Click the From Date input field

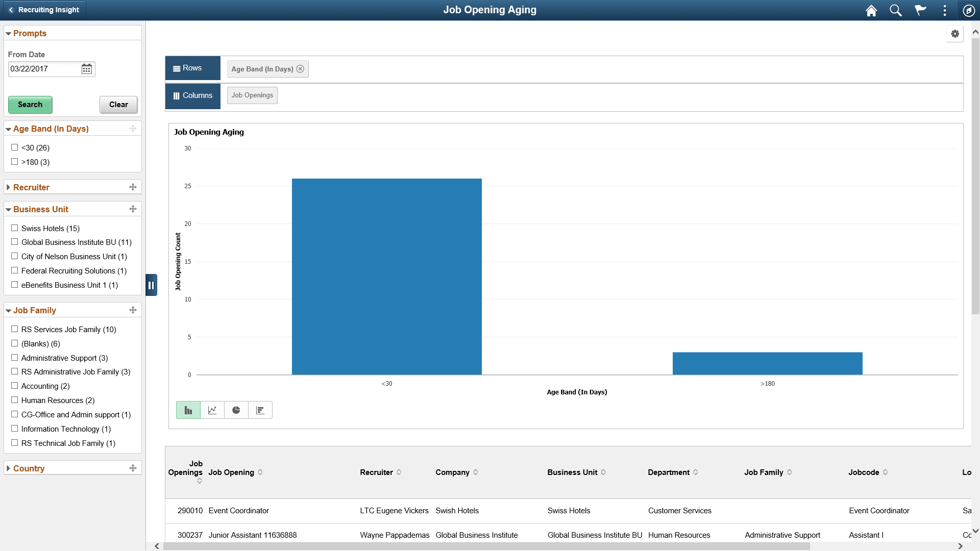coord(43,69)
